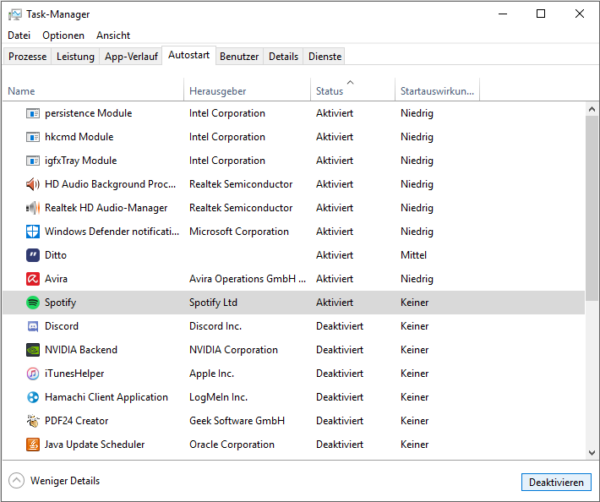Open the Dienste tab

[325, 57]
